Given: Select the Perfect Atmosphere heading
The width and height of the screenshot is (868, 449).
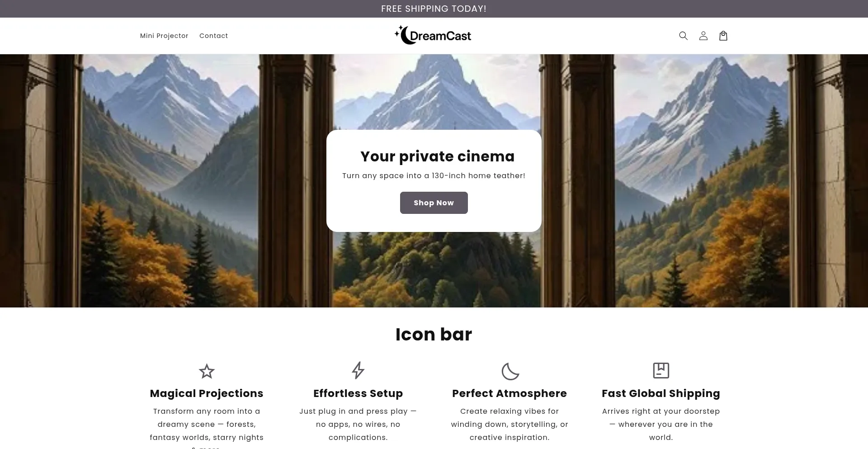Looking at the screenshot, I should pos(509,393).
